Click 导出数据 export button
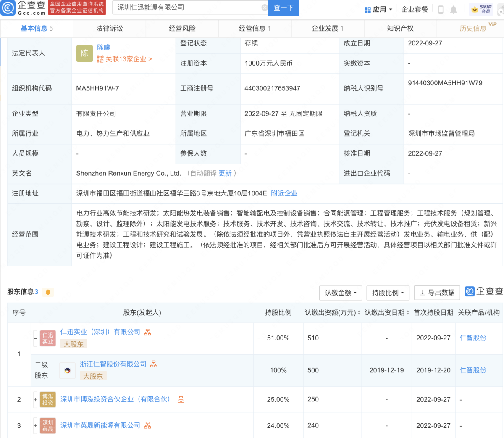 437,293
